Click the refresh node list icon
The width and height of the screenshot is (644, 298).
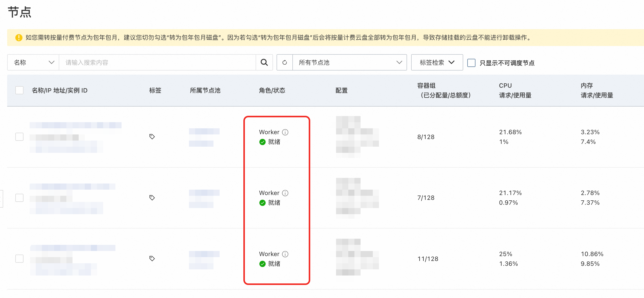(x=284, y=62)
